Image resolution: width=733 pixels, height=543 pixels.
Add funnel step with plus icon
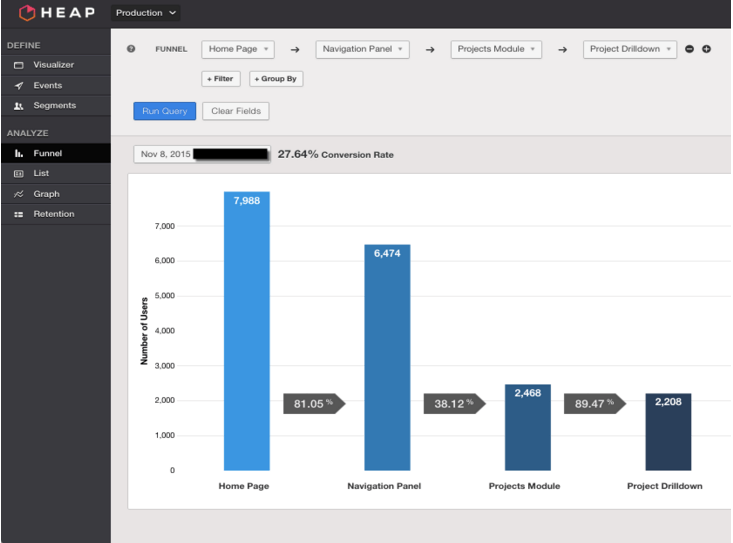[706, 49]
